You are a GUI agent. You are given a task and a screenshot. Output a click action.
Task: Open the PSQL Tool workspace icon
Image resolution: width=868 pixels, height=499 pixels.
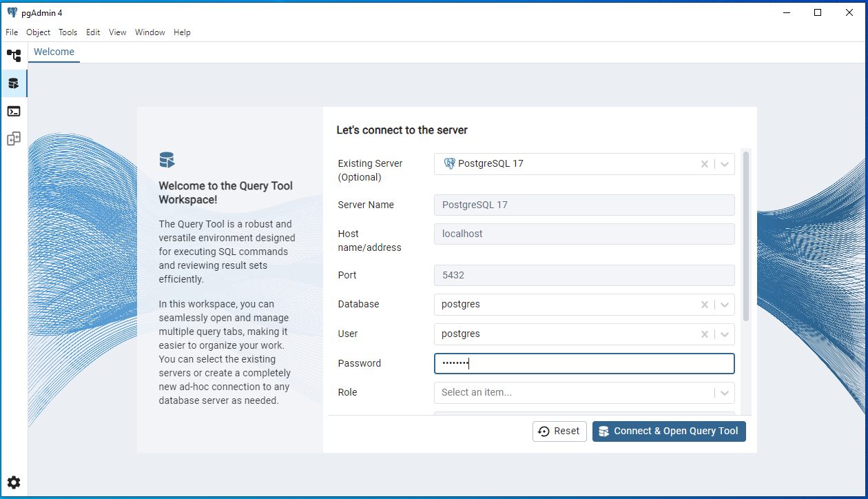tap(14, 111)
